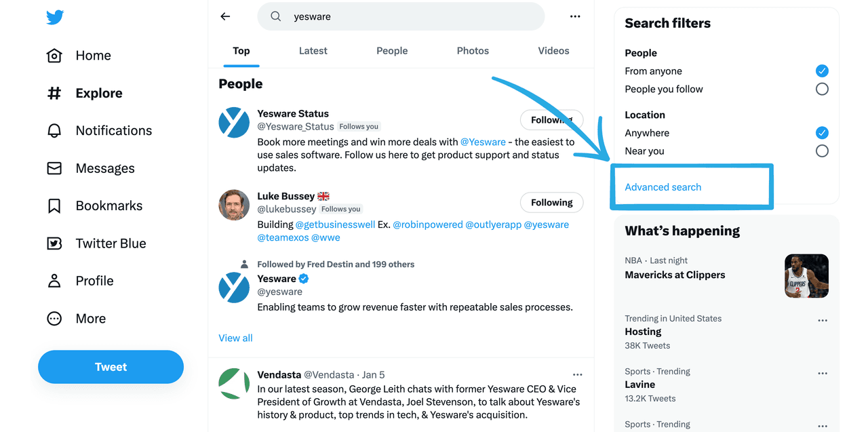Screen dimensions: 868x432
Task: Open the Messages envelope icon
Action: (x=54, y=168)
